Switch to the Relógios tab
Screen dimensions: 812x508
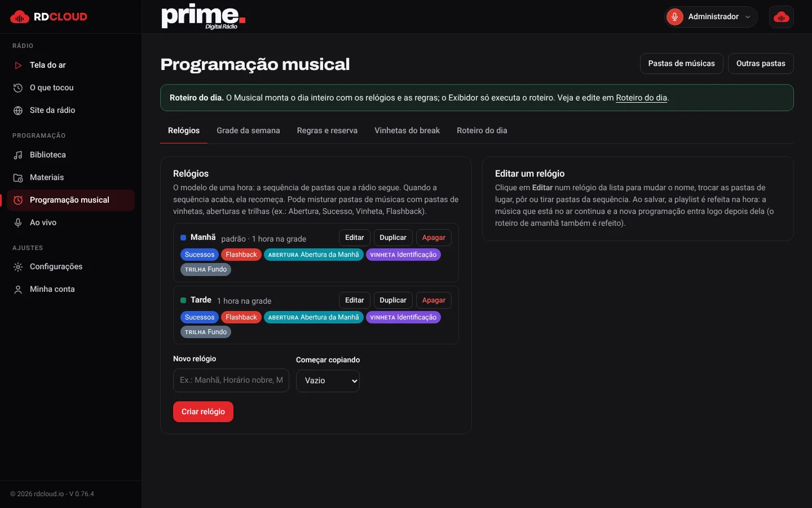click(184, 130)
